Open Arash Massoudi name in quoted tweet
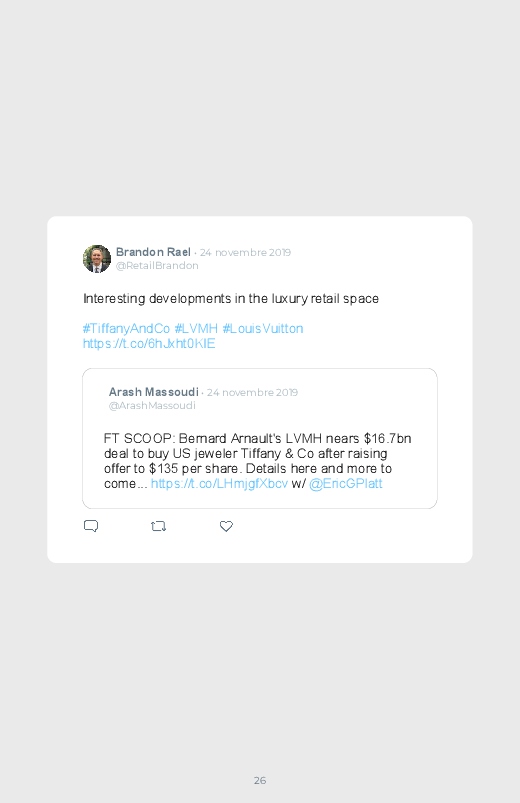Screen dimensions: 520x803 pos(154,392)
